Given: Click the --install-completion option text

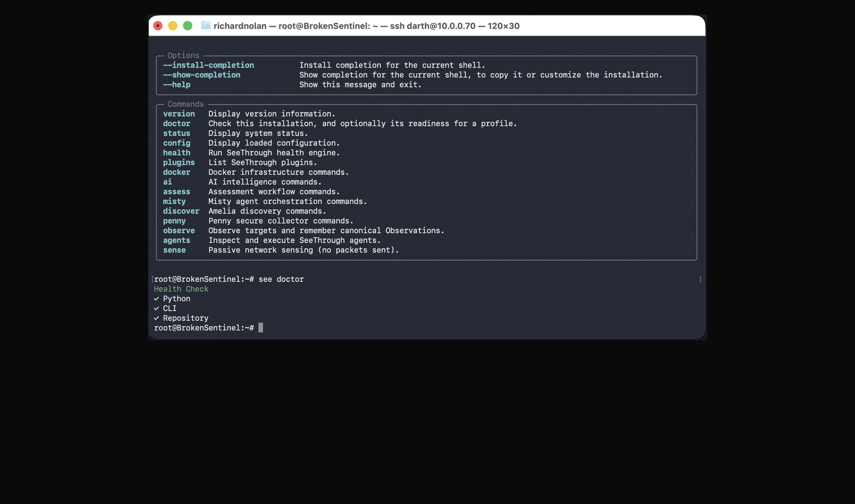Looking at the screenshot, I should coord(208,65).
